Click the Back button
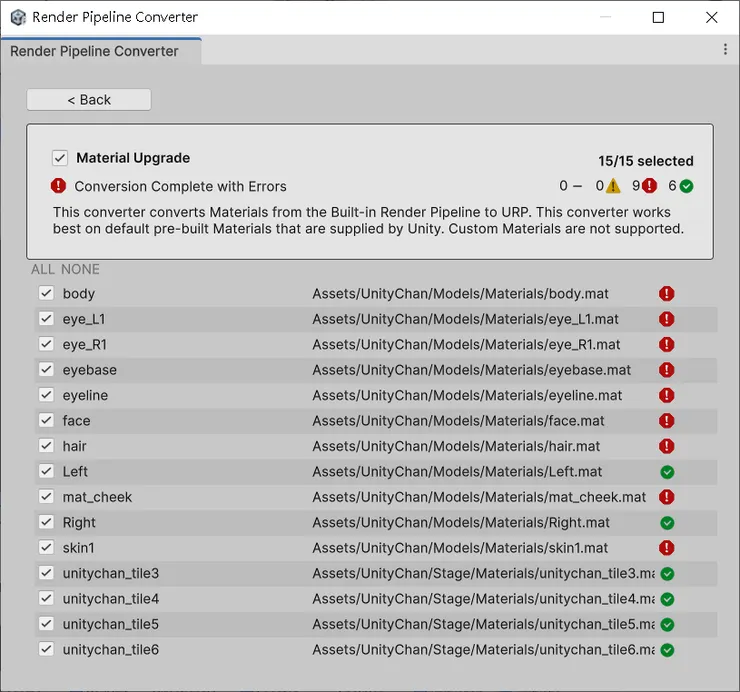 click(x=89, y=100)
